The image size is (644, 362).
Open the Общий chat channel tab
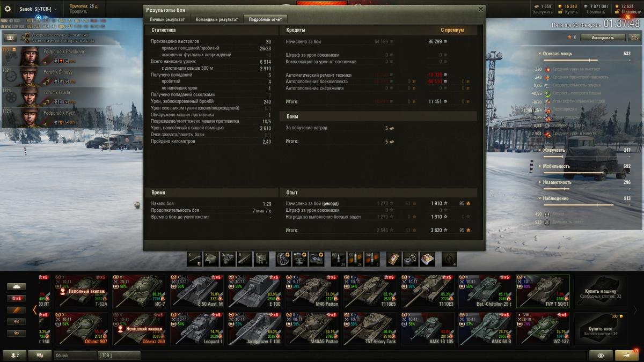click(75, 355)
